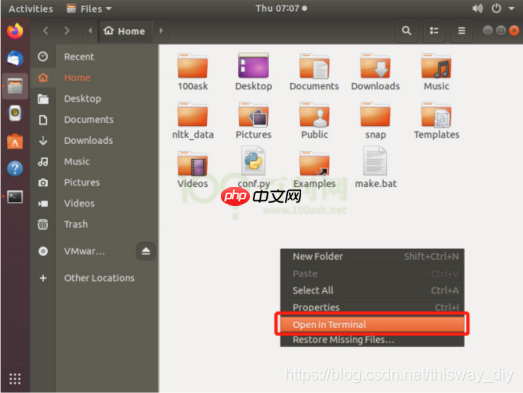Click the volume icon in top bar
The height and width of the screenshot is (393, 523).
coord(477,8)
